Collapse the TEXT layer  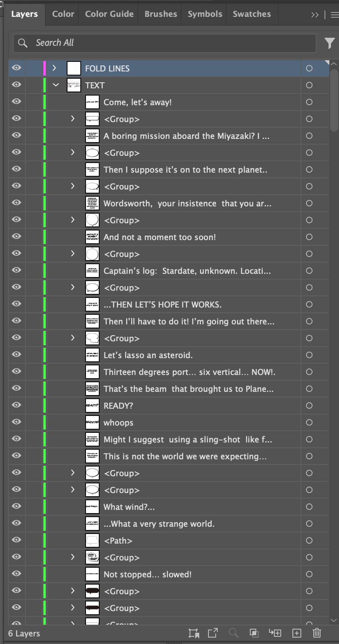point(56,85)
